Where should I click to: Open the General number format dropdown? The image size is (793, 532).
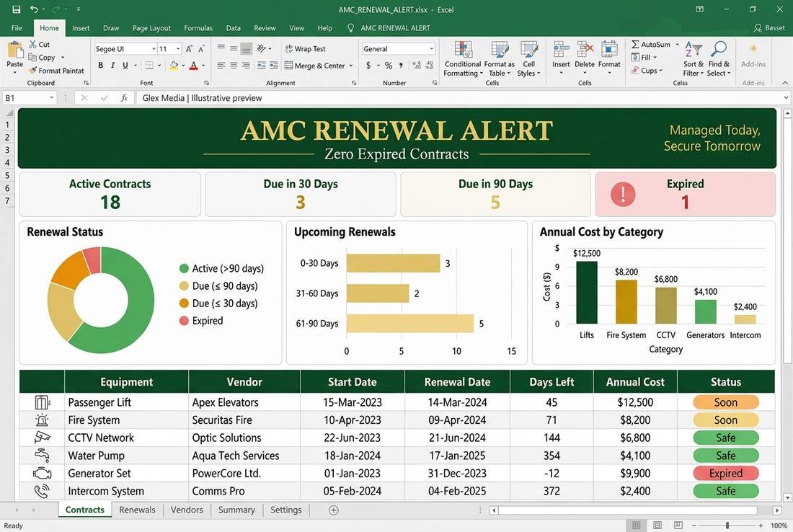(431, 49)
